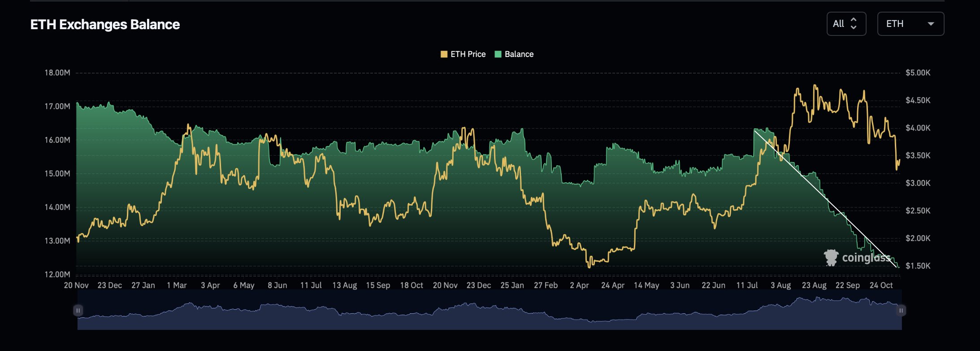Click the white trendline on the chart

click(825, 198)
